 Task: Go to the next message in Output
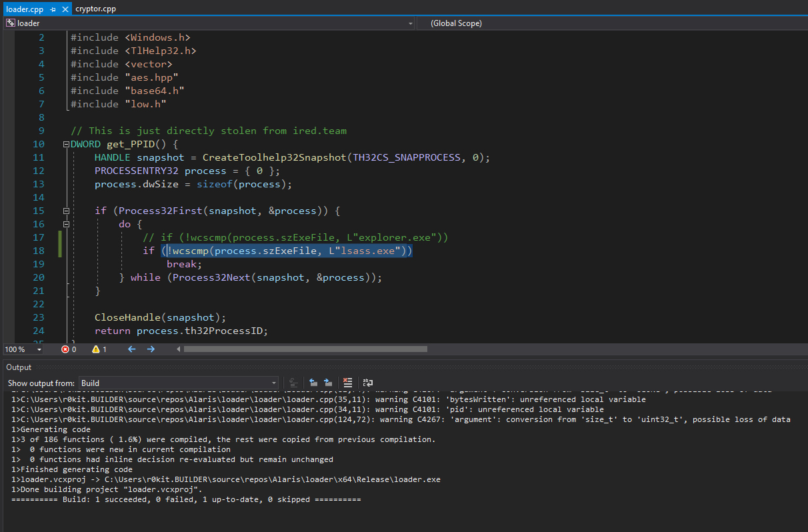coord(328,383)
